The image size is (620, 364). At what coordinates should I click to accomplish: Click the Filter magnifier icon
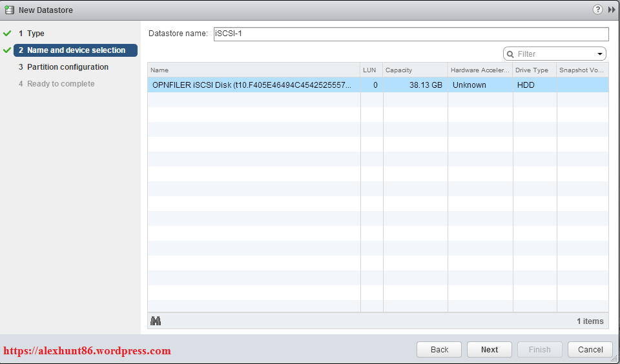[510, 54]
